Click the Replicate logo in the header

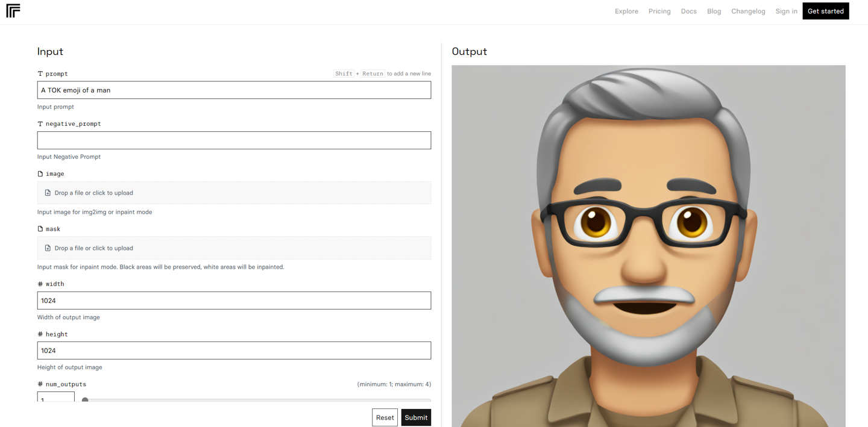click(13, 11)
